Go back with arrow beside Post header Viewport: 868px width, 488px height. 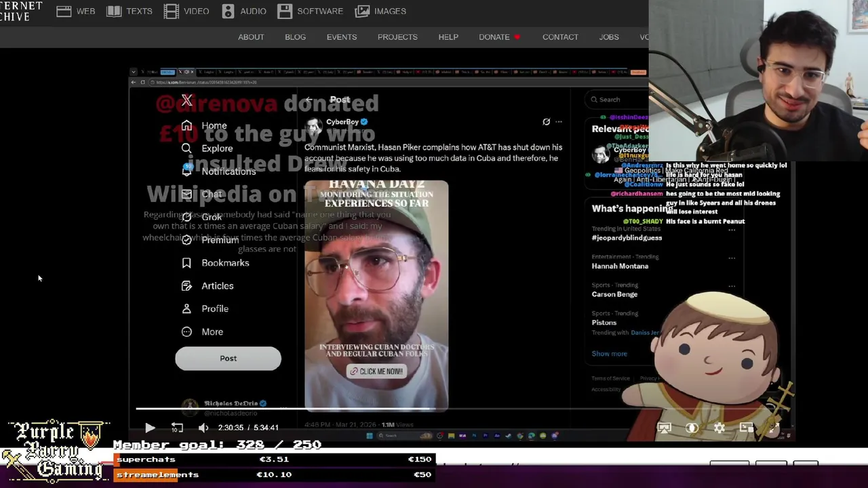[309, 100]
